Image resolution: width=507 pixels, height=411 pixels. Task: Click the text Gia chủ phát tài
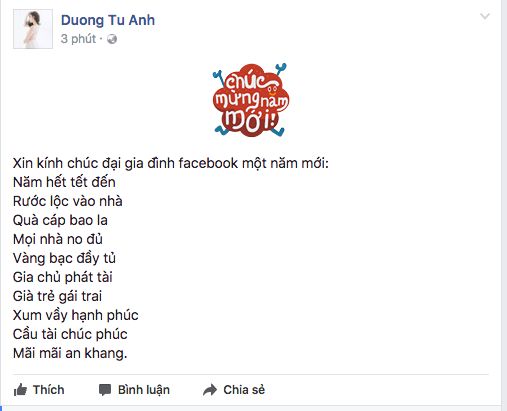(62, 277)
